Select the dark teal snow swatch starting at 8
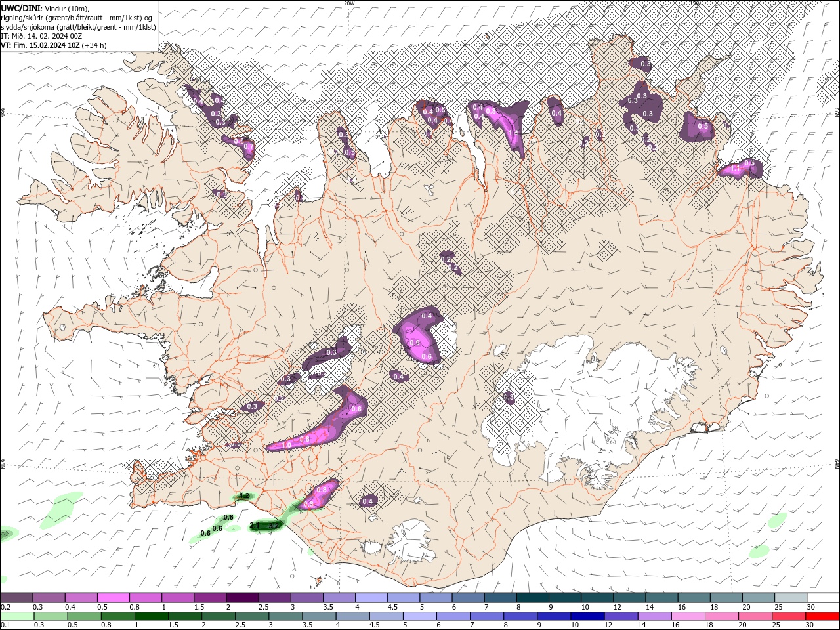 (532, 598)
